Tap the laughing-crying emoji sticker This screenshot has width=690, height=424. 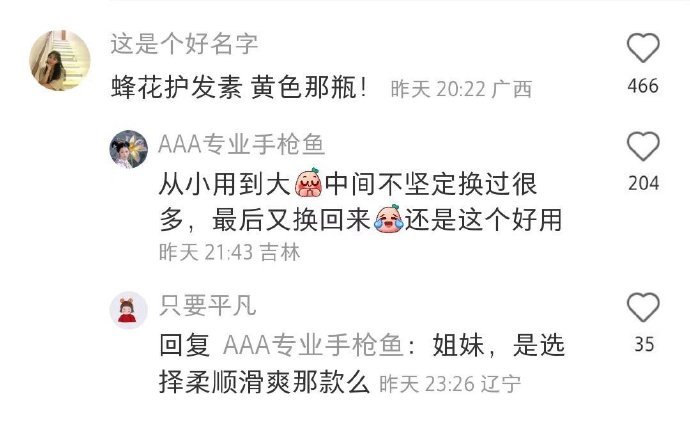pyautogui.click(x=389, y=218)
